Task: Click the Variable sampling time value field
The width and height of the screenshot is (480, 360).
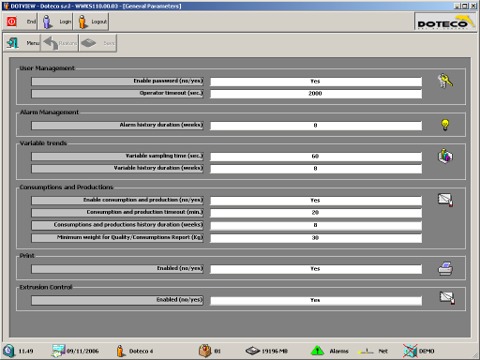Action: [x=316, y=156]
